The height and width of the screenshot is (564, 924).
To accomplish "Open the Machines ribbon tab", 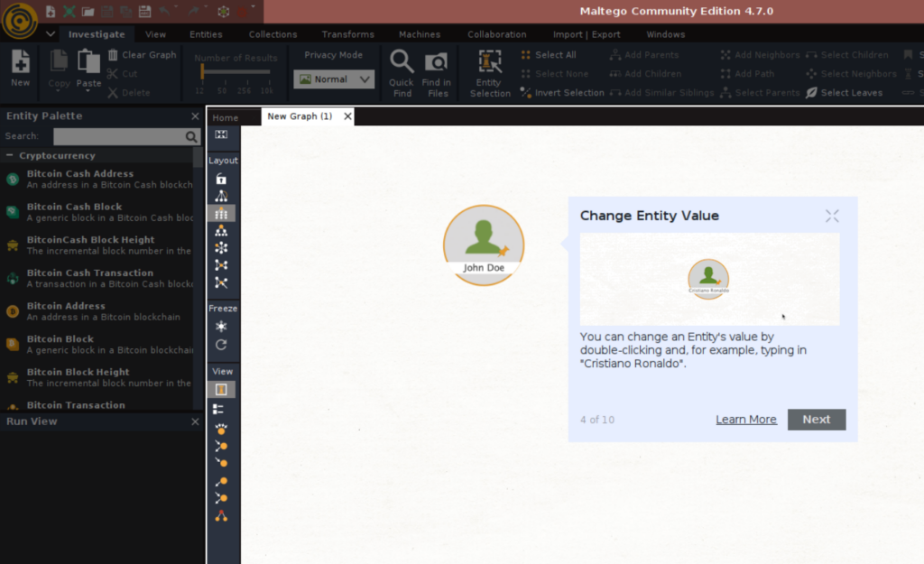I will coord(420,34).
